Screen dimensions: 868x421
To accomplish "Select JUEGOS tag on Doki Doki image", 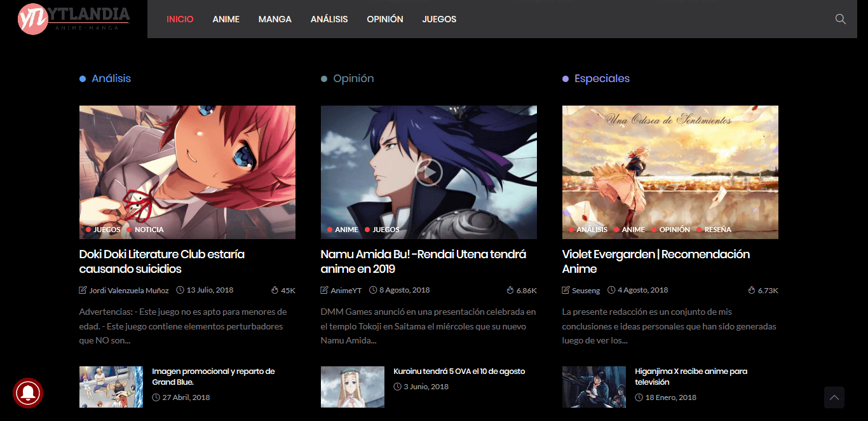I will click(107, 230).
